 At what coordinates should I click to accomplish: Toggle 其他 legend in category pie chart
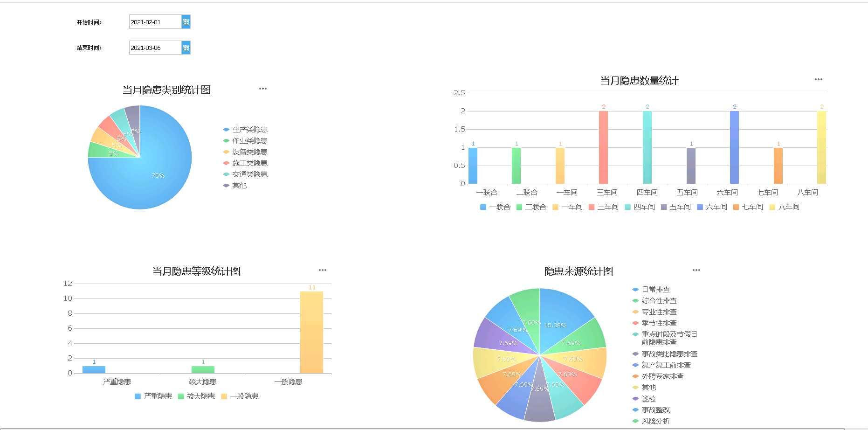click(235, 186)
